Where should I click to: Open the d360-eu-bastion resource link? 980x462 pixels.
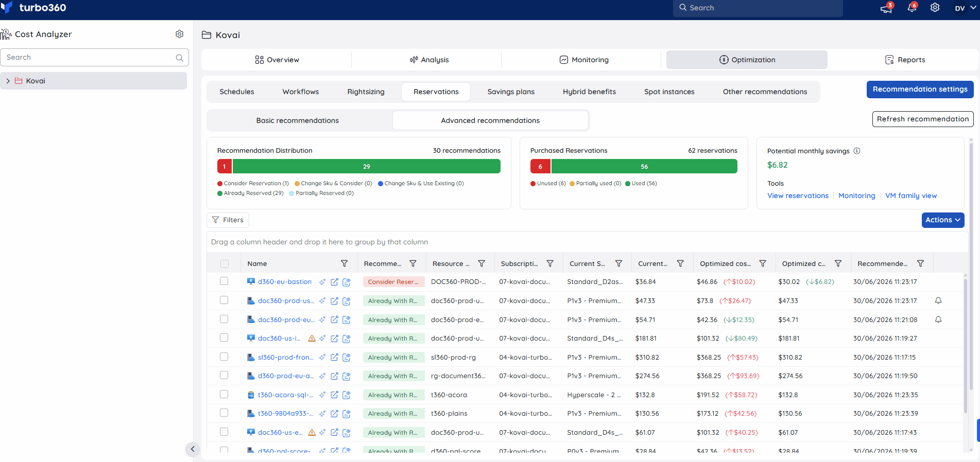(x=285, y=282)
